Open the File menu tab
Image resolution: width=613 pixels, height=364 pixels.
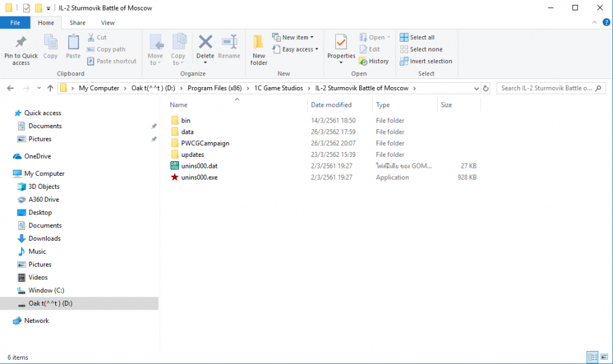[15, 23]
